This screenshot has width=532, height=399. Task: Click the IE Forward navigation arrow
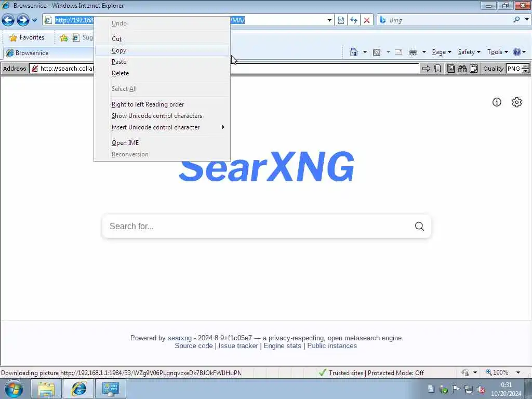click(x=23, y=20)
